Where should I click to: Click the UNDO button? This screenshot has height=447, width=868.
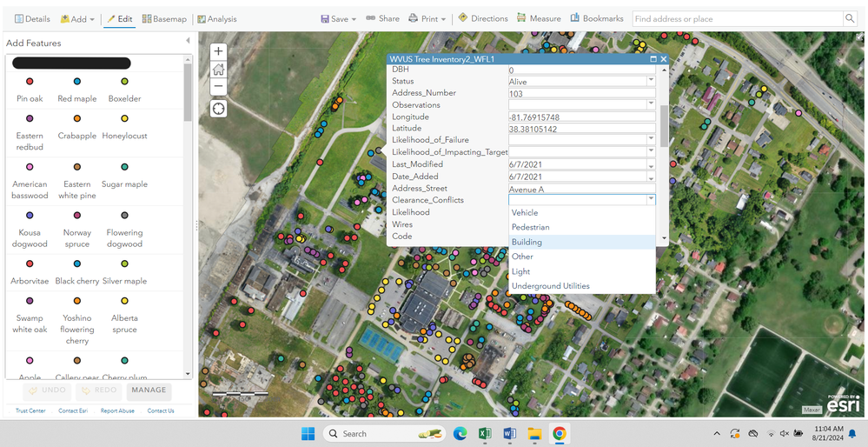(47, 390)
